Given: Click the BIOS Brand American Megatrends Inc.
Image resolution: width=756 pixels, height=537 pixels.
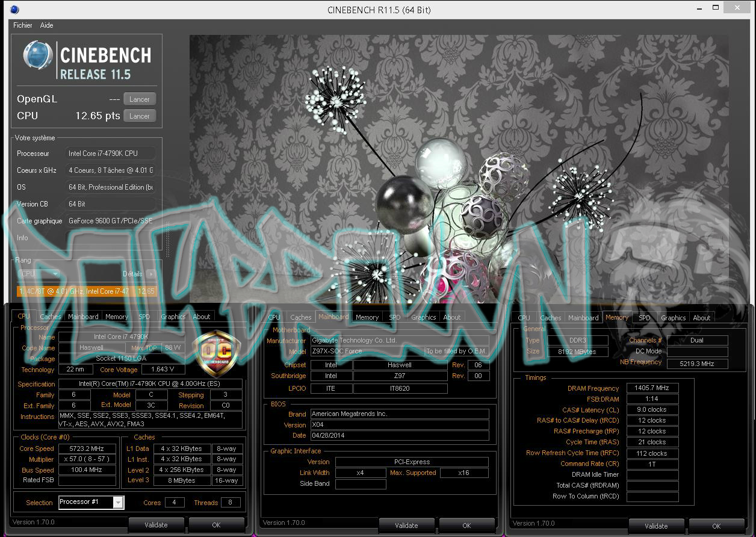Looking at the screenshot, I should coord(400,414).
